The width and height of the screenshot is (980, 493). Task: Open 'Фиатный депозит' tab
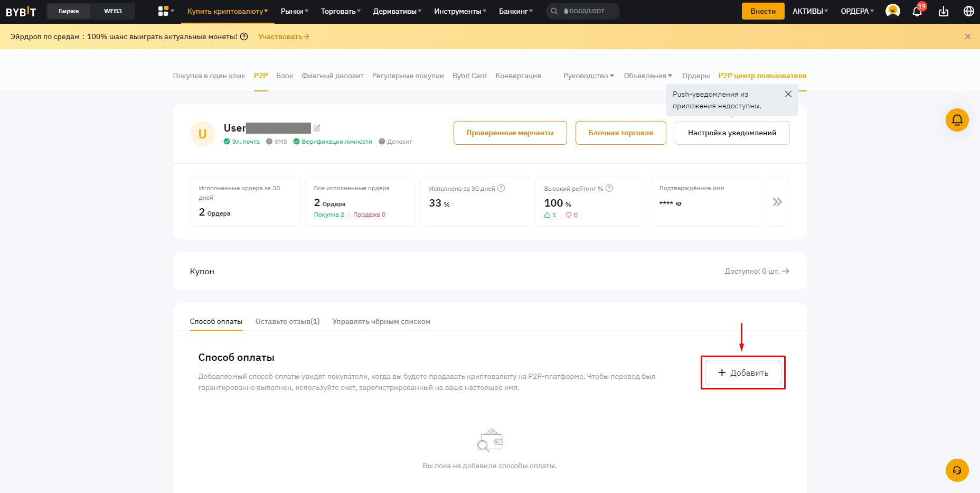(x=333, y=76)
